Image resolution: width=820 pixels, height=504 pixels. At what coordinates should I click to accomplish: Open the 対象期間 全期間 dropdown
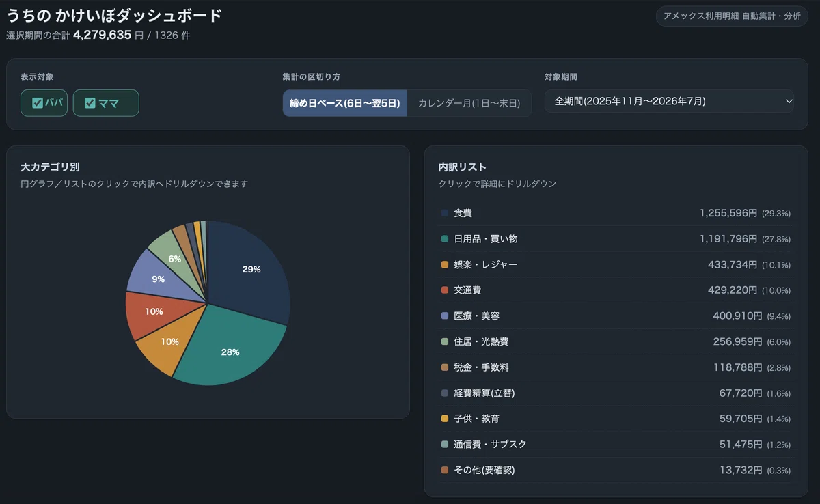[x=669, y=101]
